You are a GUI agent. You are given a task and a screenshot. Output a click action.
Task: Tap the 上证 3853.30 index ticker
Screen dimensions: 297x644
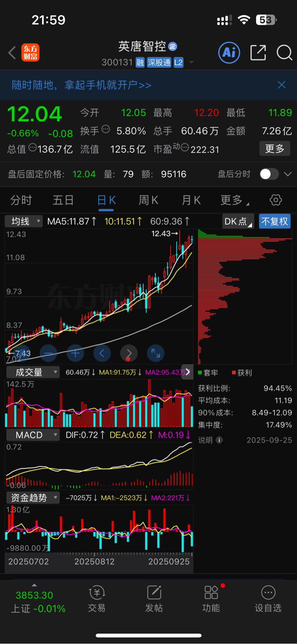(x=38, y=602)
